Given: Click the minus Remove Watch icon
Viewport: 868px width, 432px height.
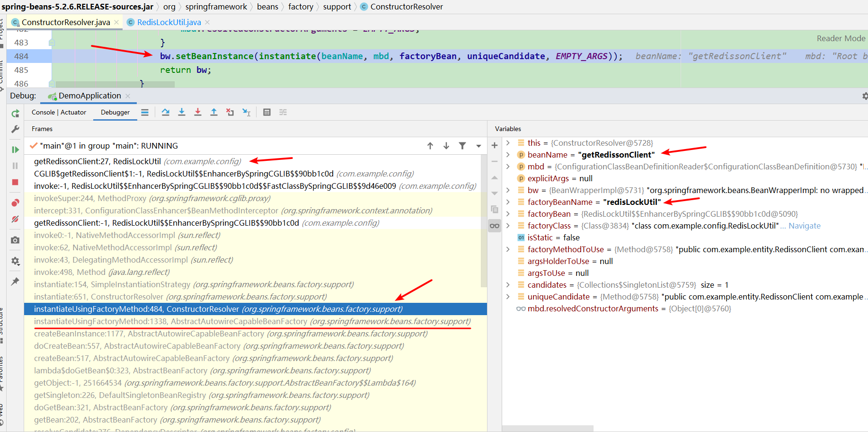Looking at the screenshot, I should [x=495, y=161].
